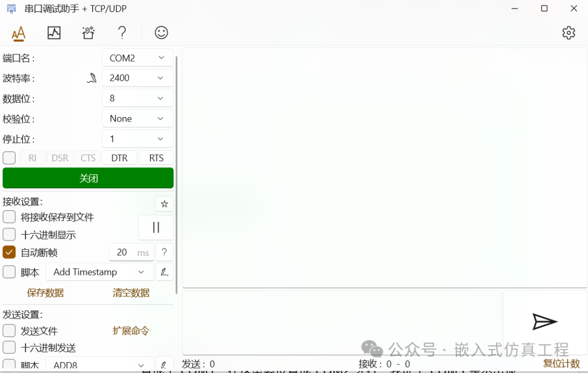The width and height of the screenshot is (588, 373).
Task: Enable 十六进制显示 checkbox
Action: [9, 235]
